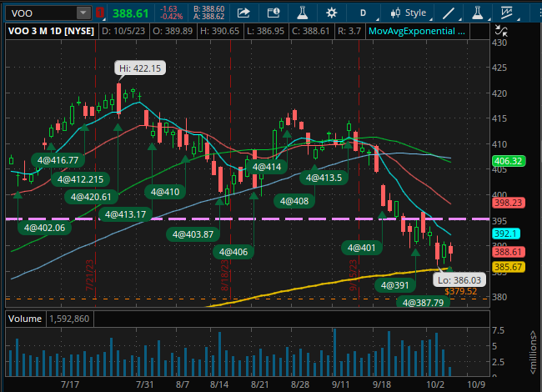Select the 4@416.77 trade bubble
Viewport: 542px width, 392px height.
58,160
